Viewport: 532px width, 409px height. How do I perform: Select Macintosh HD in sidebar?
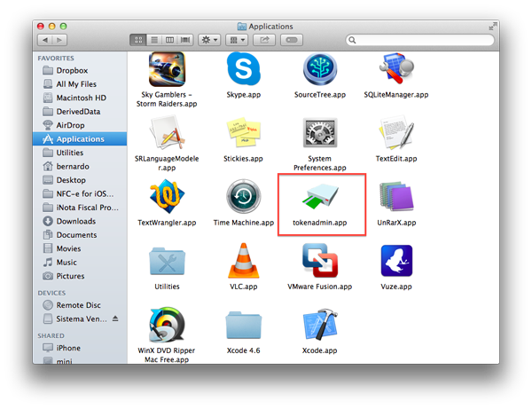[x=80, y=98]
